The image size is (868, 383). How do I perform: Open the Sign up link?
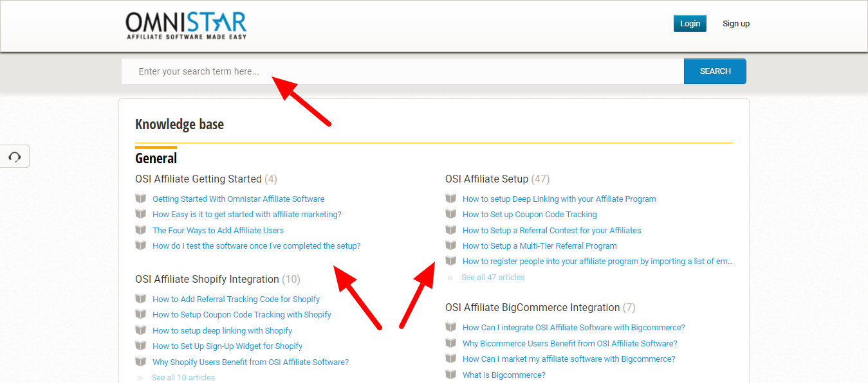(x=736, y=24)
